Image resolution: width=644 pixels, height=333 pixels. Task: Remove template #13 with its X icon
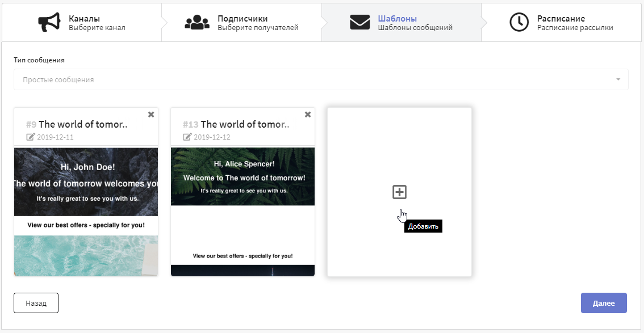coord(308,115)
